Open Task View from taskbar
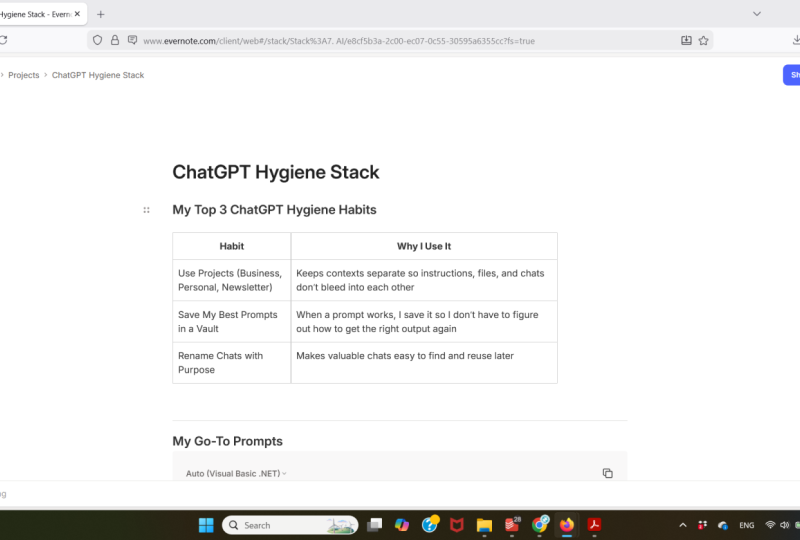800x540 pixels. coord(375,525)
